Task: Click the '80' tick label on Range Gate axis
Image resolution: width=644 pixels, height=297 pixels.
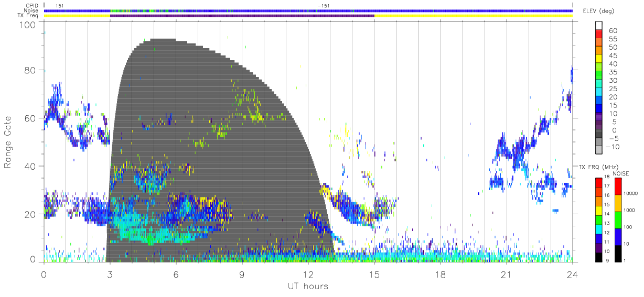Action: click(x=30, y=70)
